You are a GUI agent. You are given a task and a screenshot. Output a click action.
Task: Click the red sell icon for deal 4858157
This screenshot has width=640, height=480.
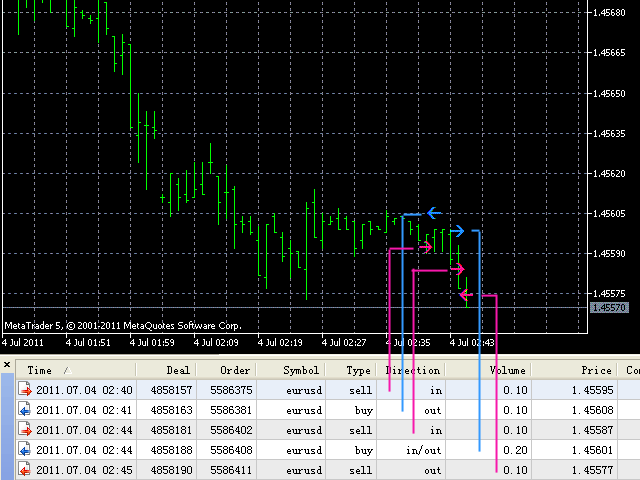[x=24, y=389]
